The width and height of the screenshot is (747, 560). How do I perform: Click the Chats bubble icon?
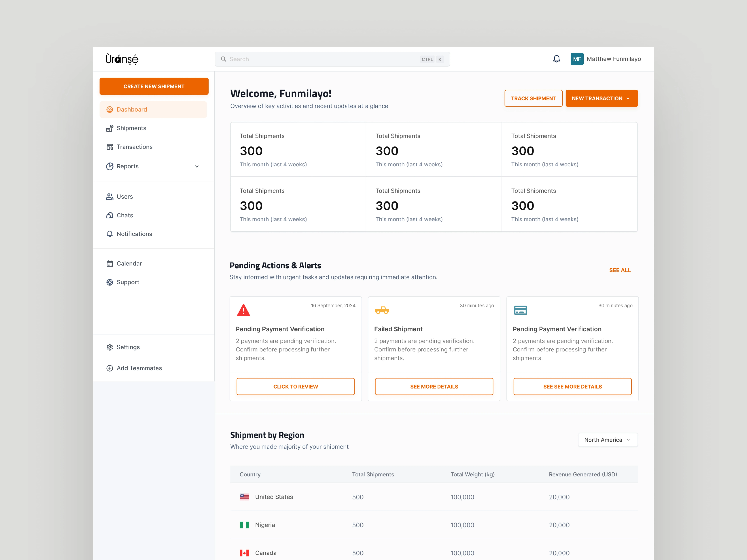coord(110,215)
